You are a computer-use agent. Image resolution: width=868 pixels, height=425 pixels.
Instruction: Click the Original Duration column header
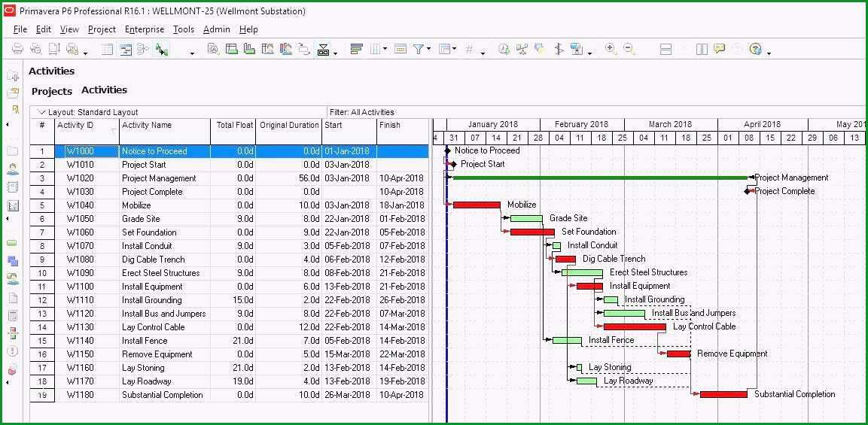288,132
